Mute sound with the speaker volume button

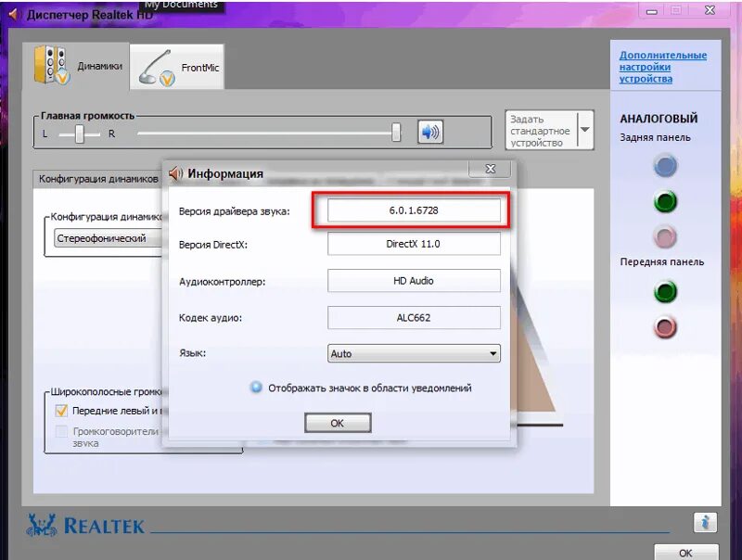pyautogui.click(x=430, y=132)
